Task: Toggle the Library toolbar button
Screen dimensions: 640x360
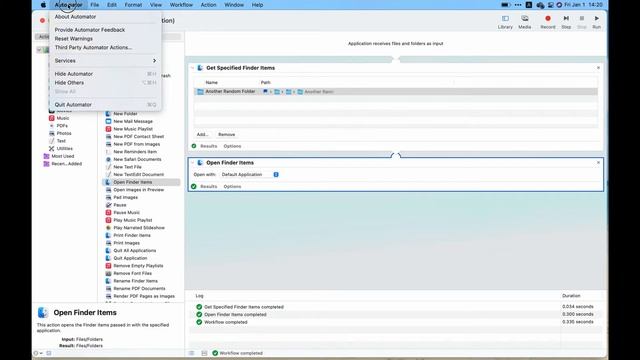Action: tap(505, 22)
